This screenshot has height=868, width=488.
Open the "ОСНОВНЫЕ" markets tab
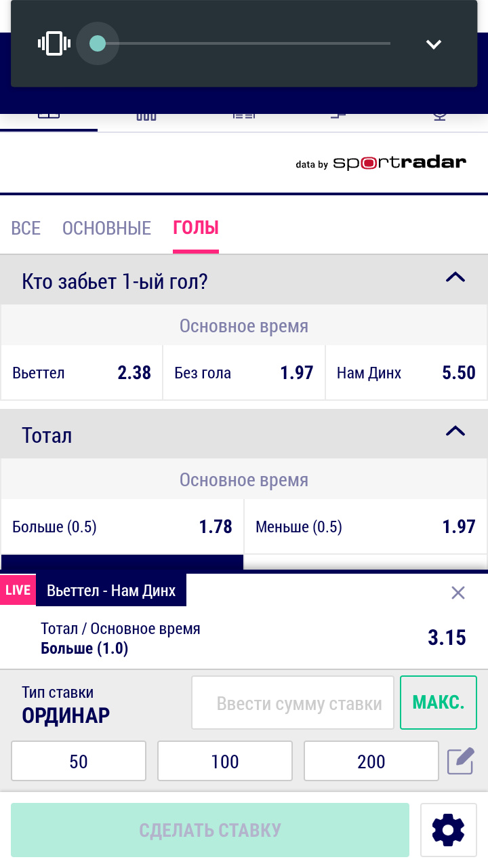106,228
